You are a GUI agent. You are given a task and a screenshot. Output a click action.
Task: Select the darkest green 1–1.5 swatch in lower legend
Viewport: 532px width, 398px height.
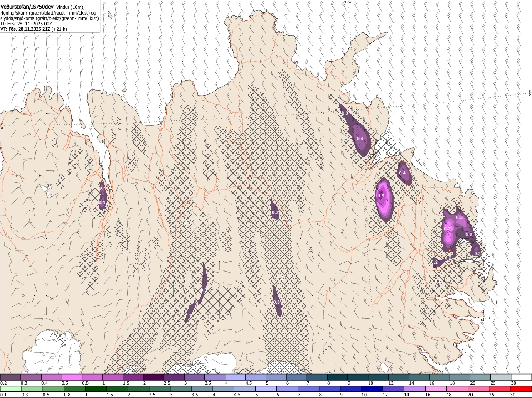point(96,389)
